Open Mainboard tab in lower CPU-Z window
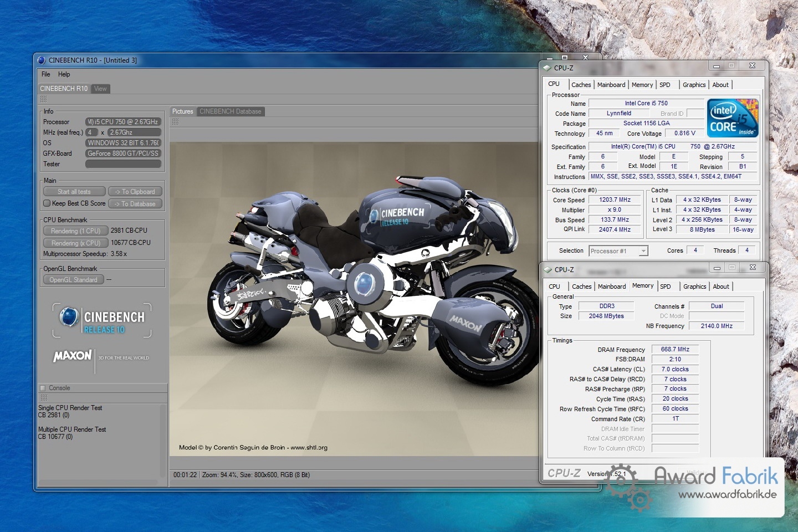Screen dimensions: 798x532 [612, 287]
